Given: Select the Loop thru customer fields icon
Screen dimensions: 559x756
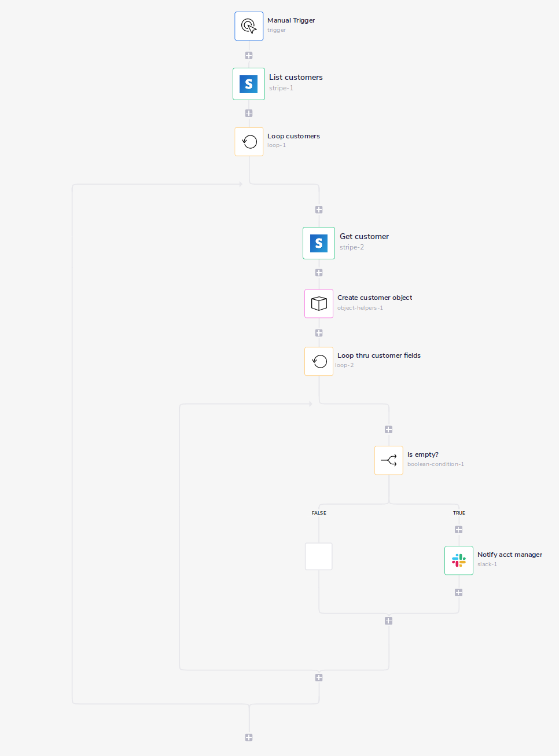Looking at the screenshot, I should click(319, 361).
